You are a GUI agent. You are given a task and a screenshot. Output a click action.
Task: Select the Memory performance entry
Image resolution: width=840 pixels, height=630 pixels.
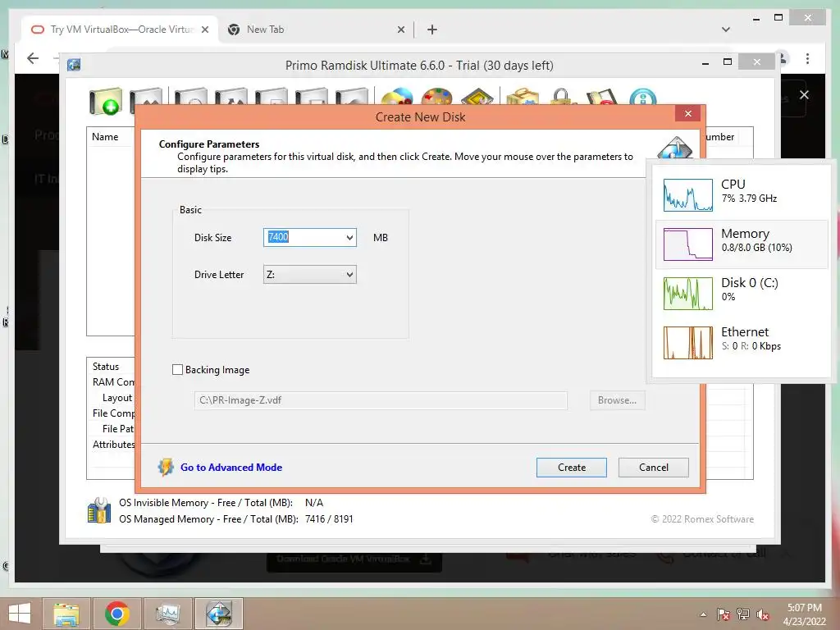tap(742, 244)
